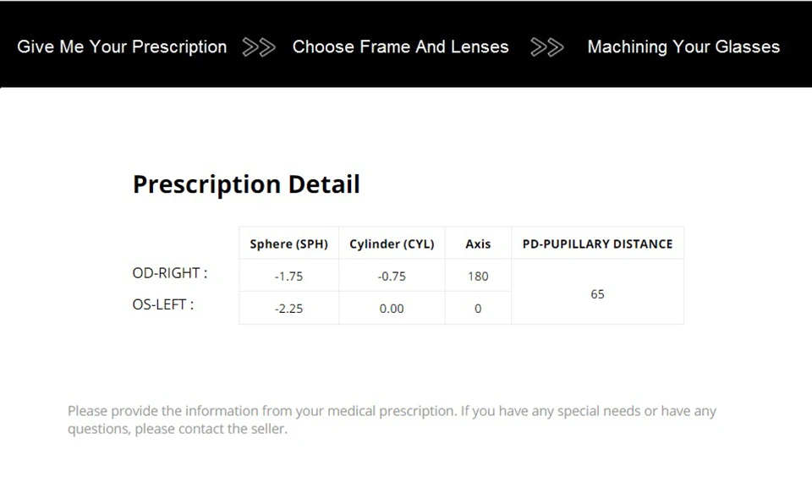Click the OD-RIGHT cylinder value -0.75

pos(392,277)
